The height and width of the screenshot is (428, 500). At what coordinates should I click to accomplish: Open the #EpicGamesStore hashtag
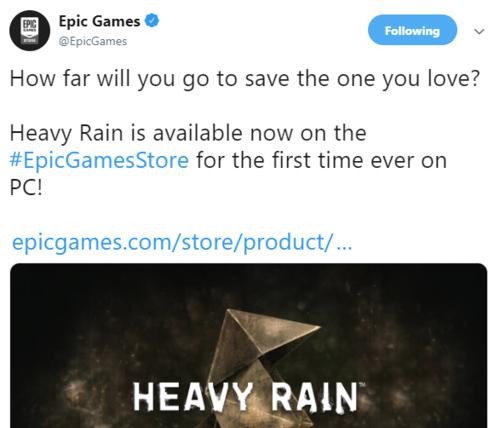pyautogui.click(x=99, y=160)
